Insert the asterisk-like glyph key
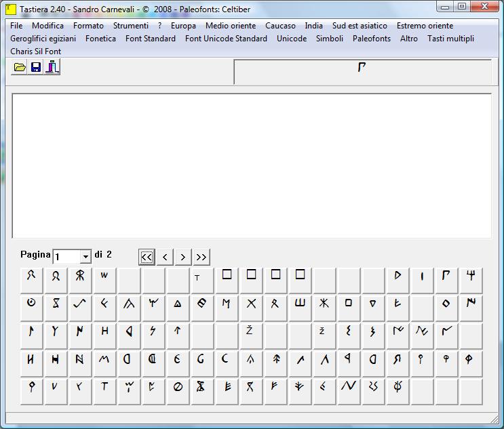 324,308
